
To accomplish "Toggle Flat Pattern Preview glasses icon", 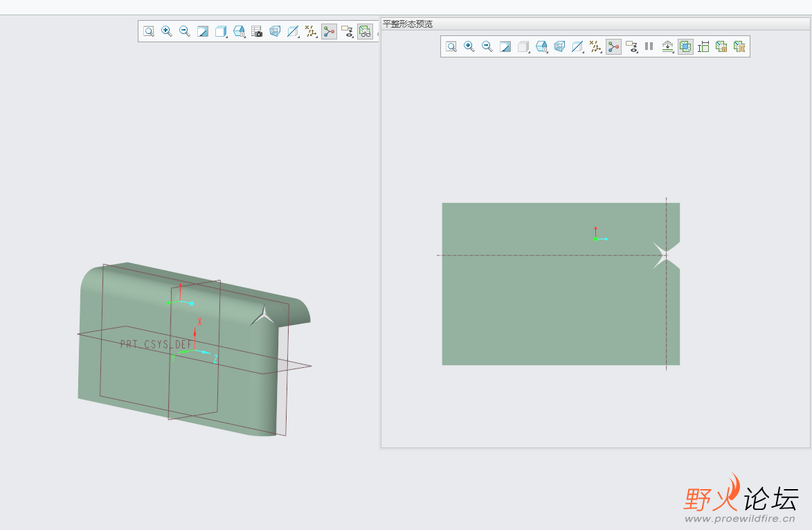I will point(365,32).
